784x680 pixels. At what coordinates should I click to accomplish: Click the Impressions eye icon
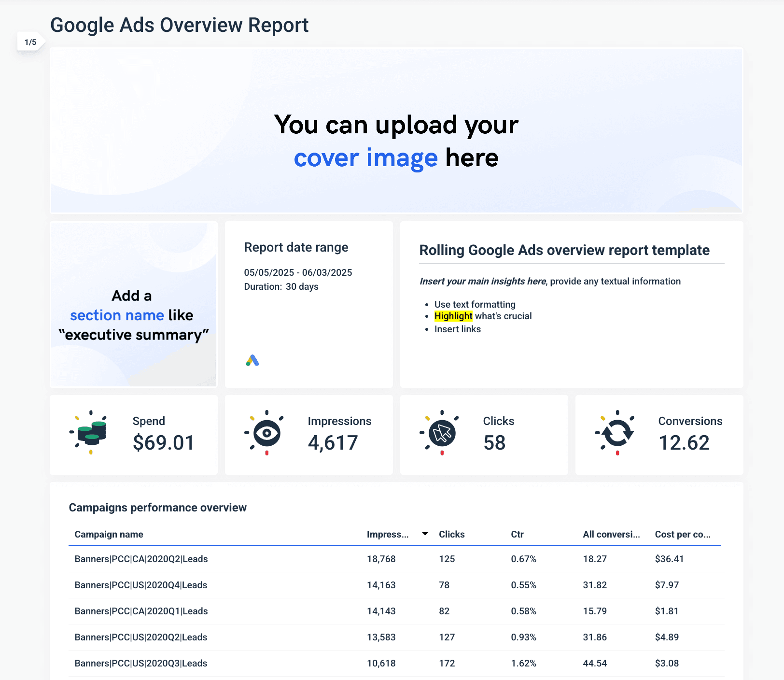(266, 433)
